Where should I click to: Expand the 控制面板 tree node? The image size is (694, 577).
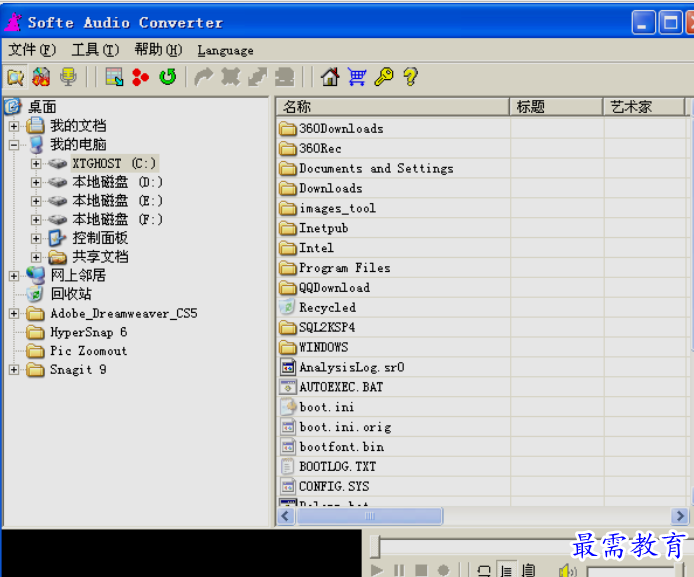pyautogui.click(x=36, y=238)
